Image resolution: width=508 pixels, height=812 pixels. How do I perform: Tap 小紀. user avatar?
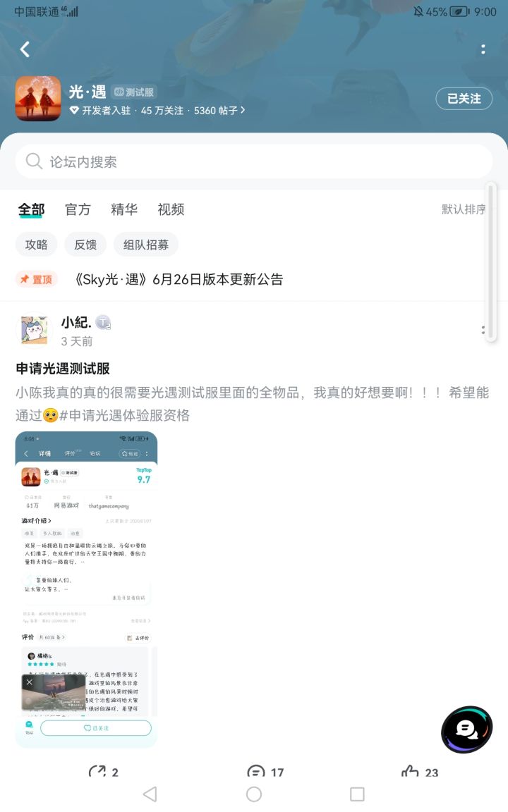tap(34, 330)
